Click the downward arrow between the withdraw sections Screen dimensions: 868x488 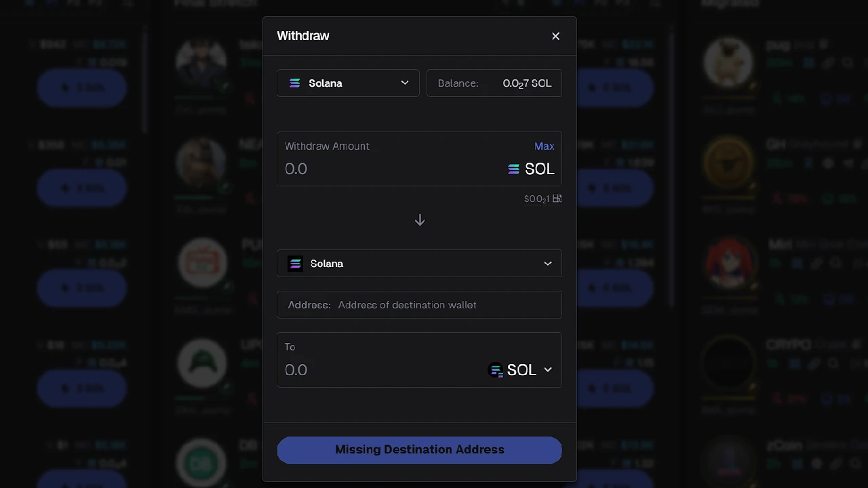point(419,220)
